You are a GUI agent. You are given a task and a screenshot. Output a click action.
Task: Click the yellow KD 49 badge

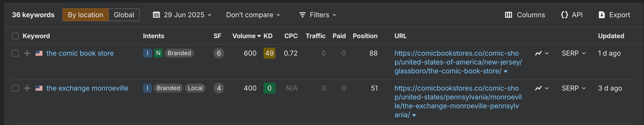tap(269, 53)
